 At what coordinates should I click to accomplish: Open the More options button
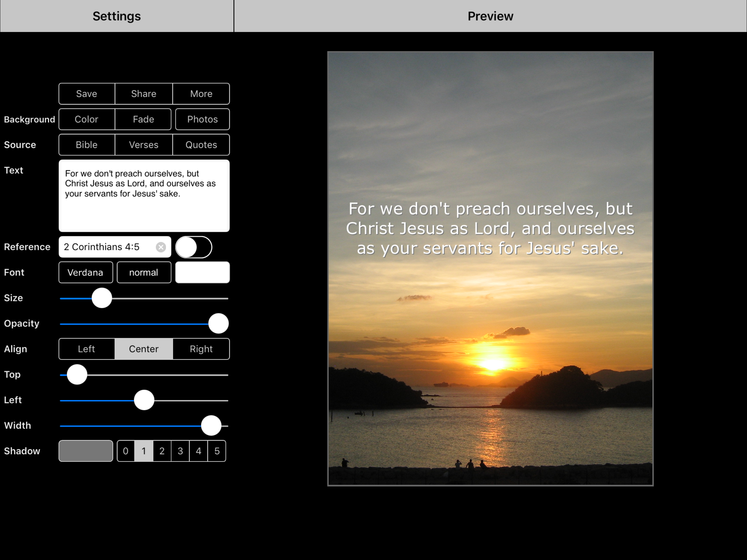[x=201, y=94]
